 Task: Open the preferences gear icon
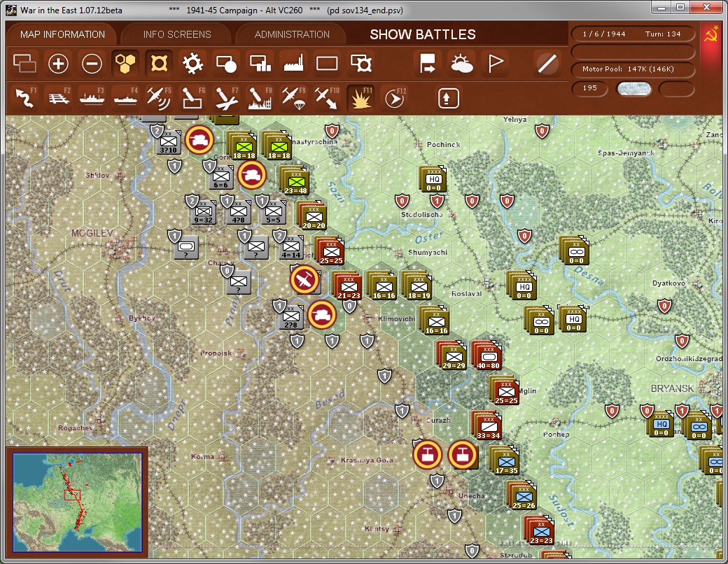(192, 63)
